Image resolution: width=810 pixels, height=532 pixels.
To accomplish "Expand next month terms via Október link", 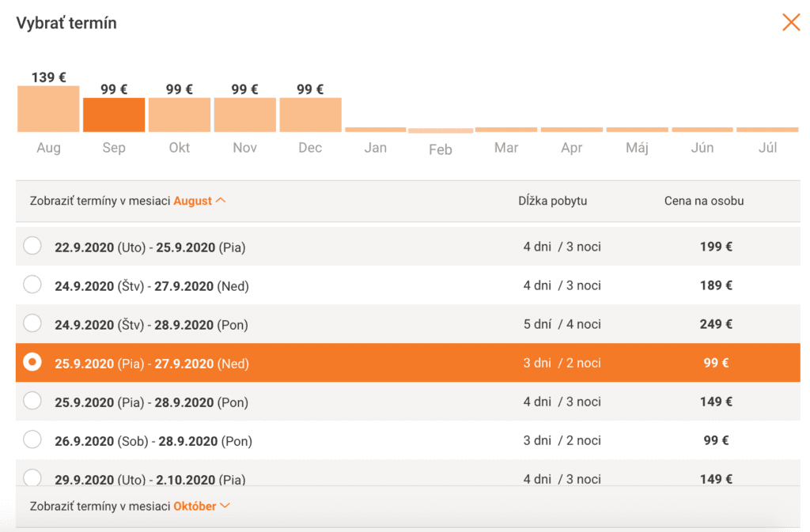I will (x=195, y=506).
